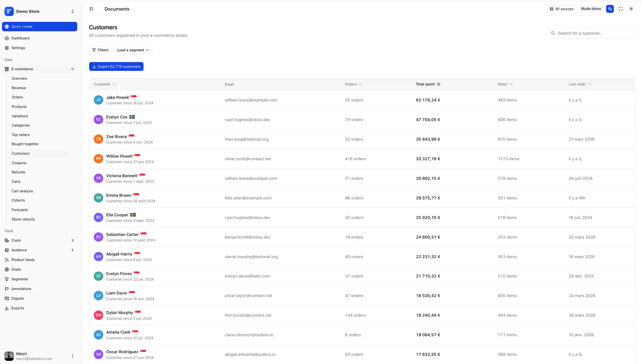Image resolution: width=642 pixels, height=364 pixels.
Task: Click the search magnifier icon
Action: coord(553,33)
